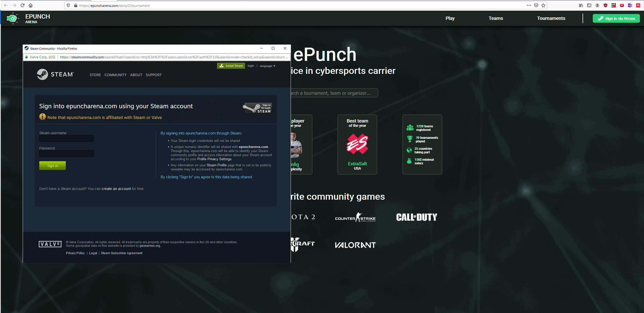Screen dimensions: 644x313
Task: Open Steam SUPPORT tab
Action: coord(154,75)
